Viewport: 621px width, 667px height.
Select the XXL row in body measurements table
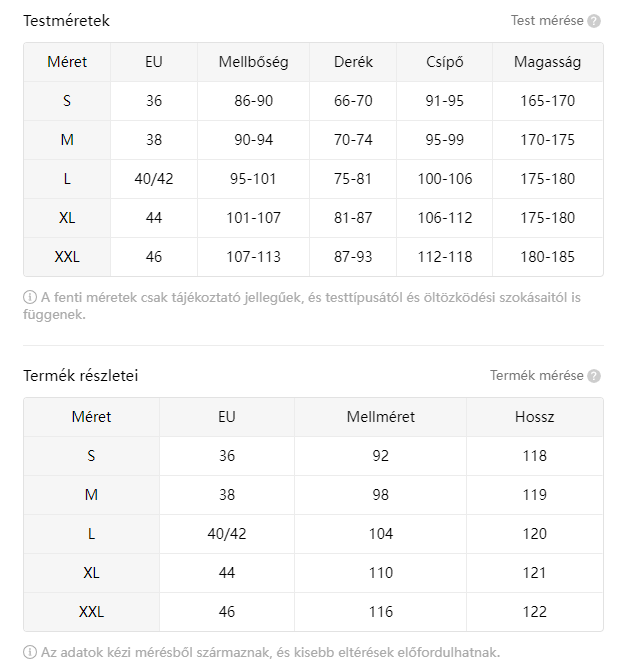[67, 257]
